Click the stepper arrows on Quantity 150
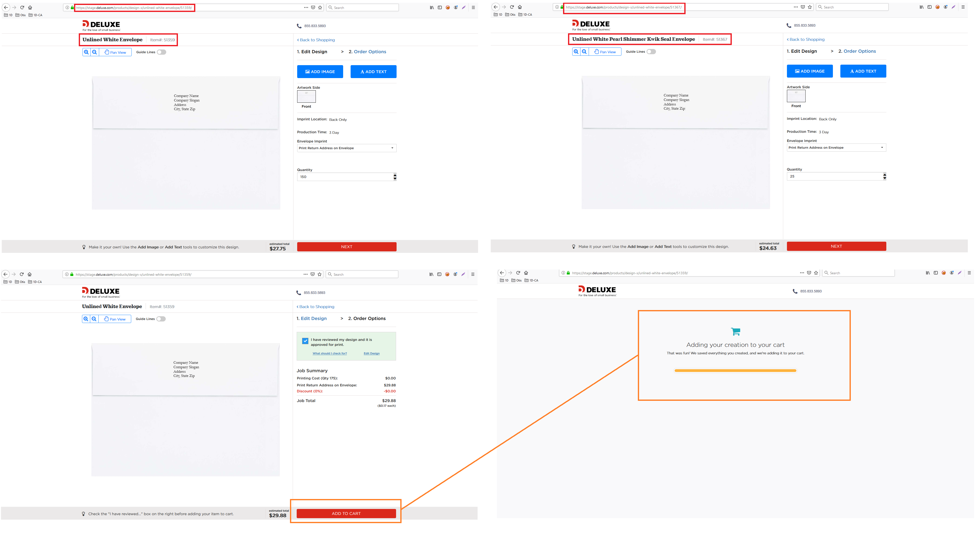The height and width of the screenshot is (546, 980). (395, 177)
